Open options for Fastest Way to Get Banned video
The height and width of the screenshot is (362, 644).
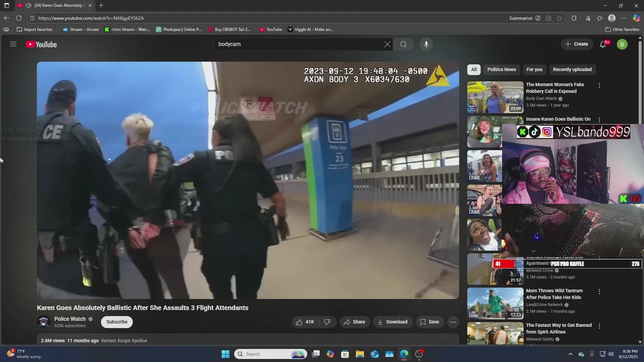click(x=599, y=326)
